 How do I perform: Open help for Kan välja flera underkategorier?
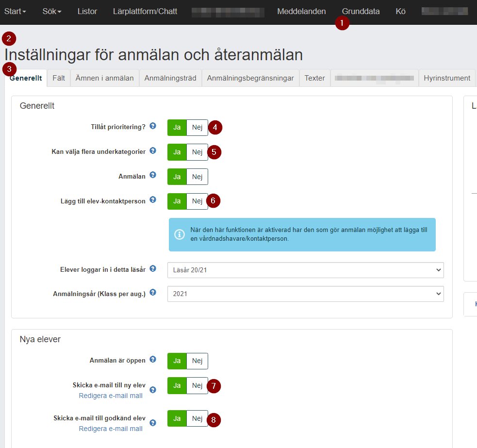153,150
